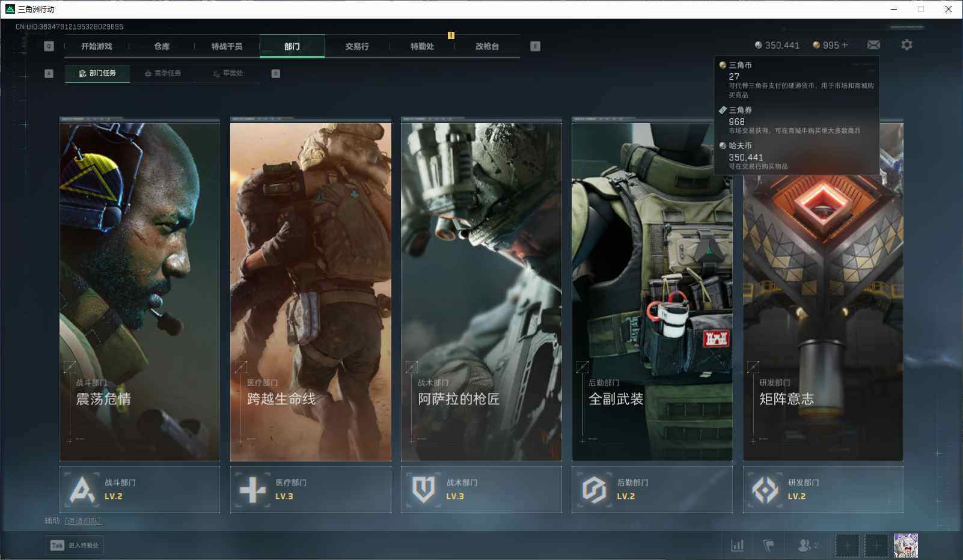Open the 开始游戏 tab

pos(97,46)
